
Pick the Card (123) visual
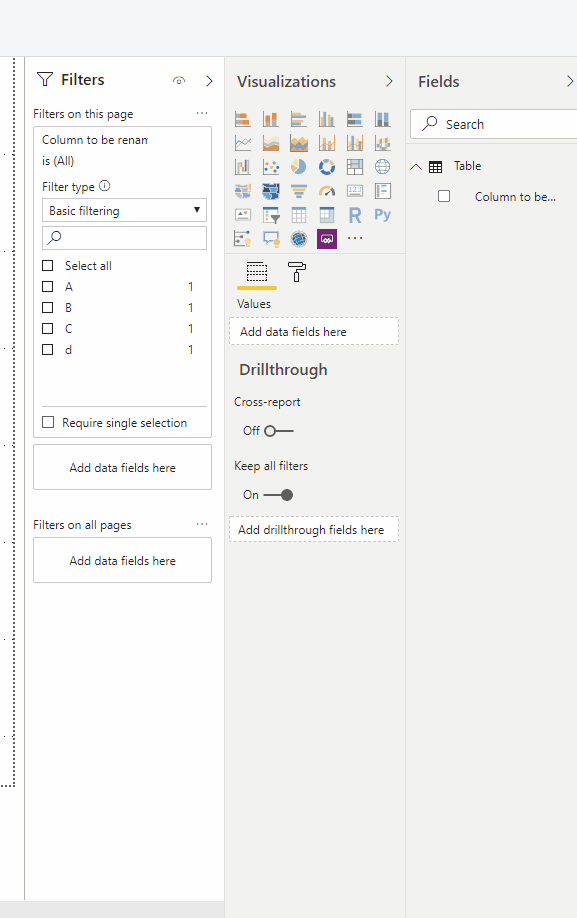coord(355,191)
